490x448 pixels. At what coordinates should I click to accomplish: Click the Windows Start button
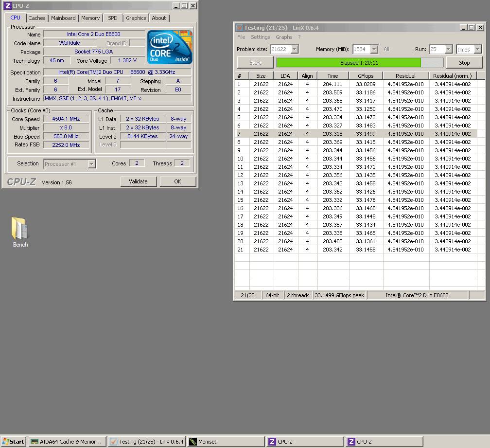[13, 442]
